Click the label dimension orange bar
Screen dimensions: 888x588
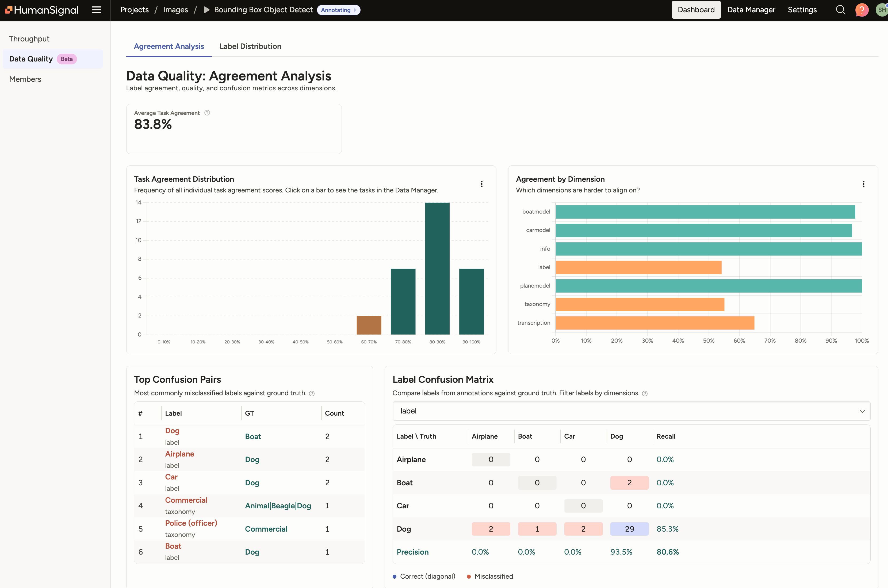[x=638, y=267]
